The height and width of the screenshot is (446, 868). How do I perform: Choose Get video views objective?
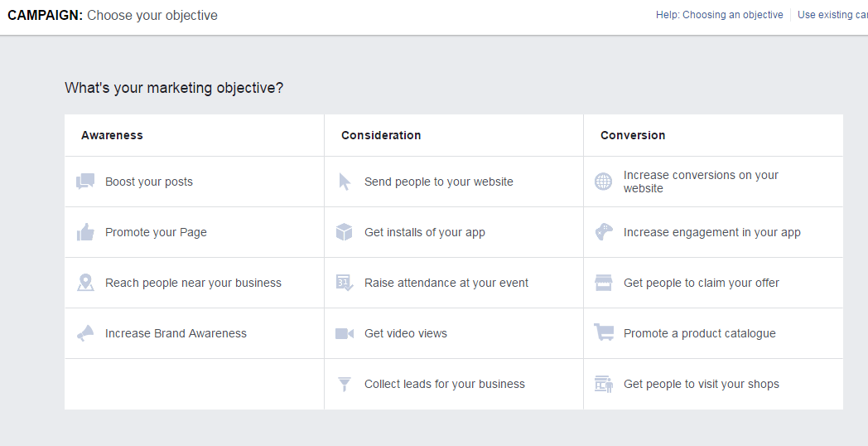(454, 333)
